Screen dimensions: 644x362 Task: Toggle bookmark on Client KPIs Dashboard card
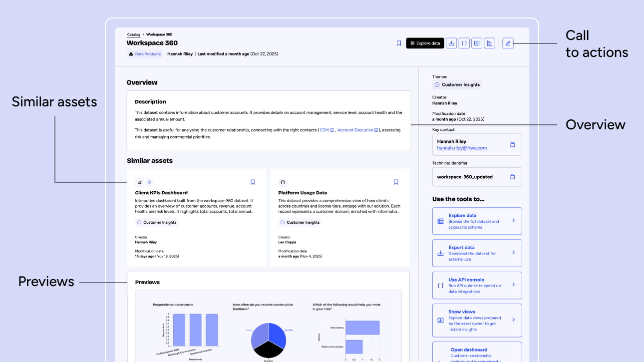253,182
